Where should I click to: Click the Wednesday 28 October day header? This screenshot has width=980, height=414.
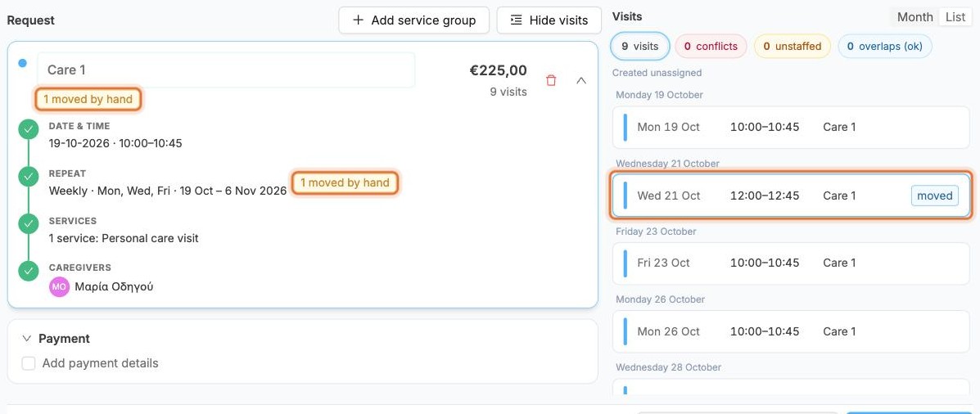tap(668, 367)
